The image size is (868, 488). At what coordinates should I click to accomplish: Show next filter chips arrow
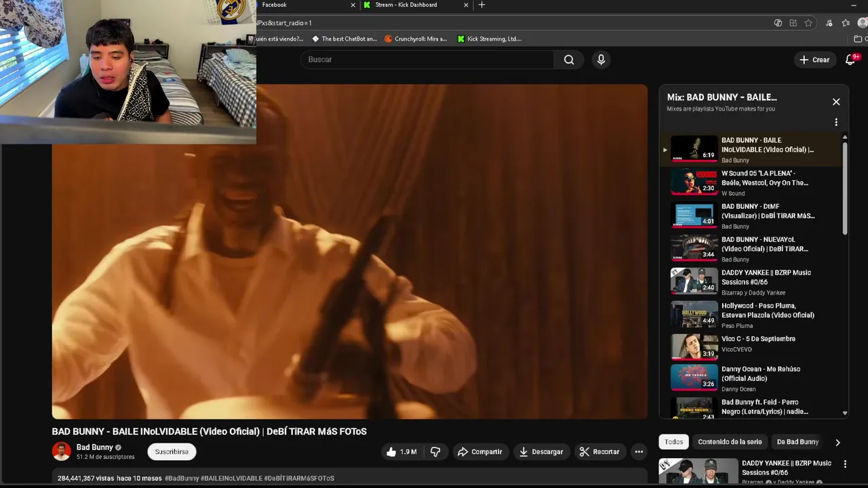[837, 443]
